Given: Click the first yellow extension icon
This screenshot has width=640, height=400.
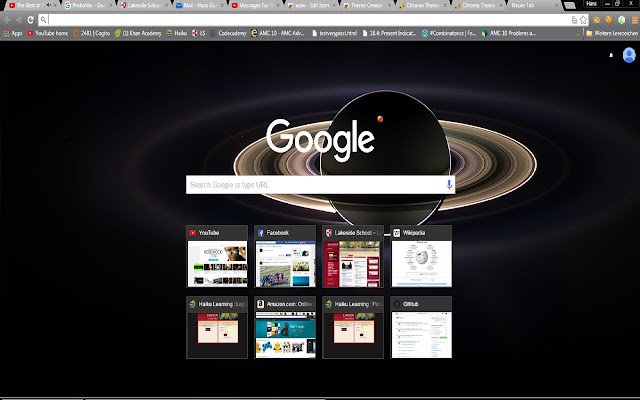Looking at the screenshot, I should pos(596,20).
